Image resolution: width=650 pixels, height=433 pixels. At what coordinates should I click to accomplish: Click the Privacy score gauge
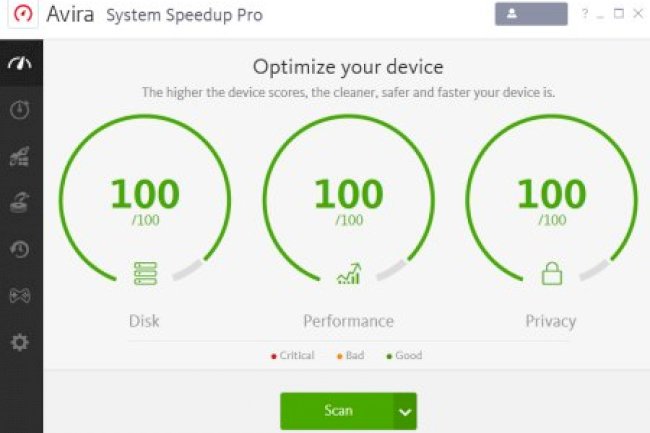551,200
